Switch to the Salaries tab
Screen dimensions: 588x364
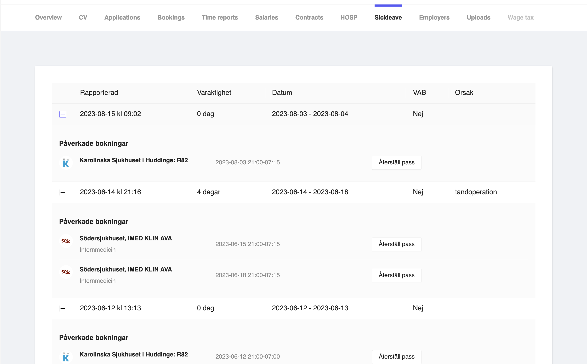(266, 18)
